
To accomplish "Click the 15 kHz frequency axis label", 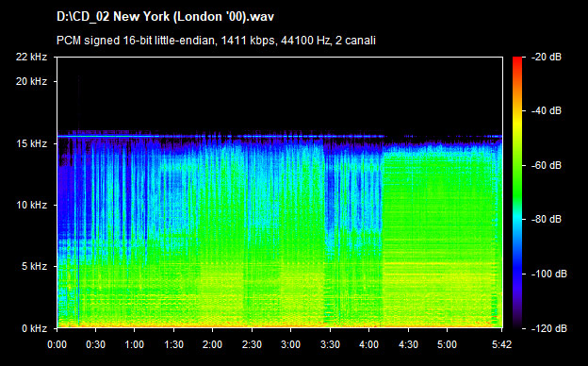I will point(31,143).
